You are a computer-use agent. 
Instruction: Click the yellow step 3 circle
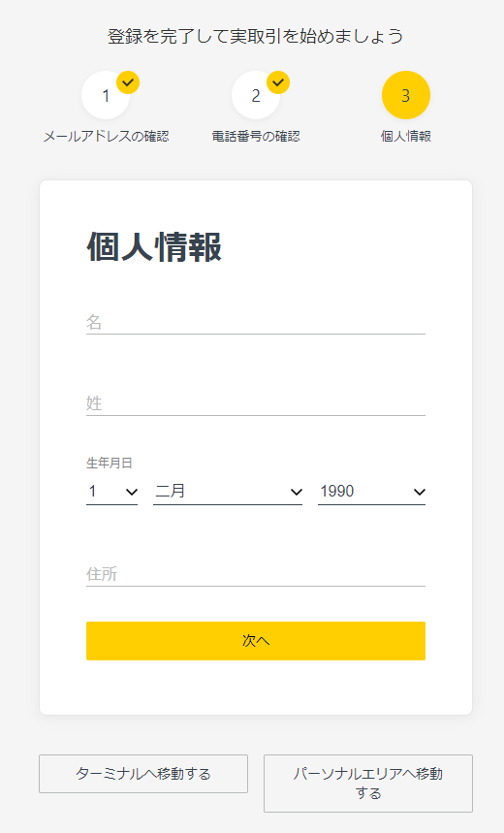tap(406, 95)
